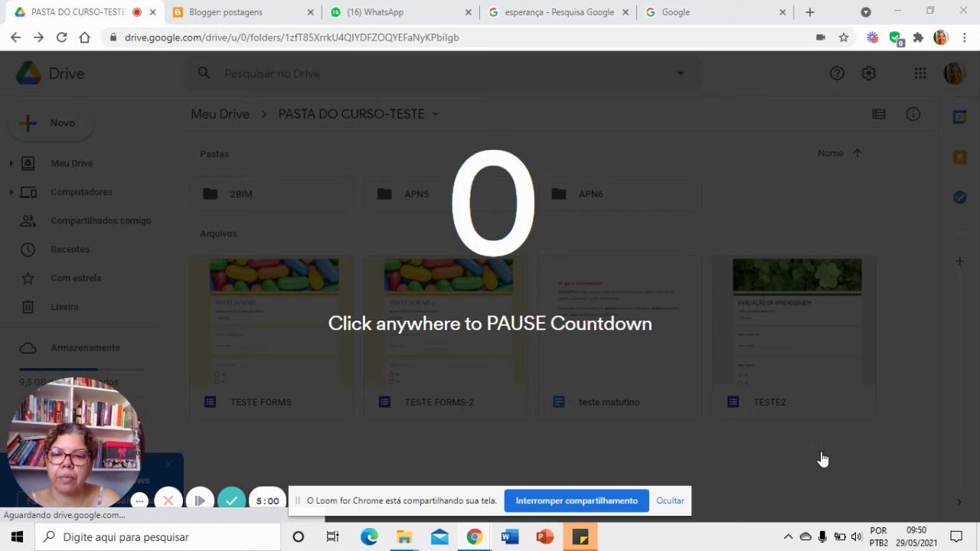Click the Novo button
Image resolution: width=980 pixels, height=551 pixels.
[x=51, y=123]
